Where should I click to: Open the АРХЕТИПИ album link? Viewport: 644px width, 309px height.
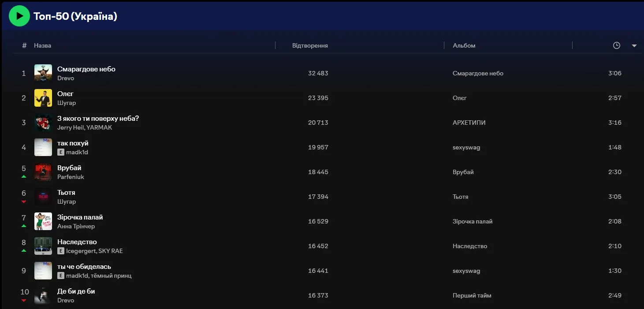469,123
